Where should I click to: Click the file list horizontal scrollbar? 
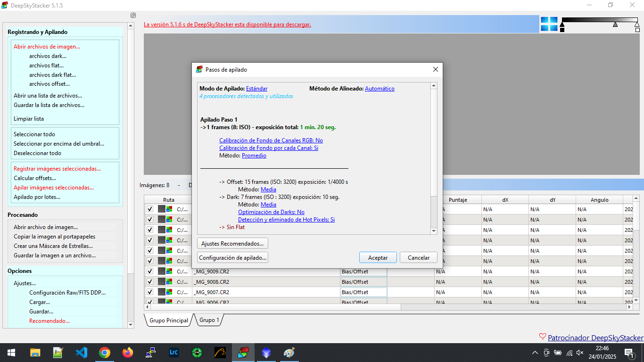point(276,307)
